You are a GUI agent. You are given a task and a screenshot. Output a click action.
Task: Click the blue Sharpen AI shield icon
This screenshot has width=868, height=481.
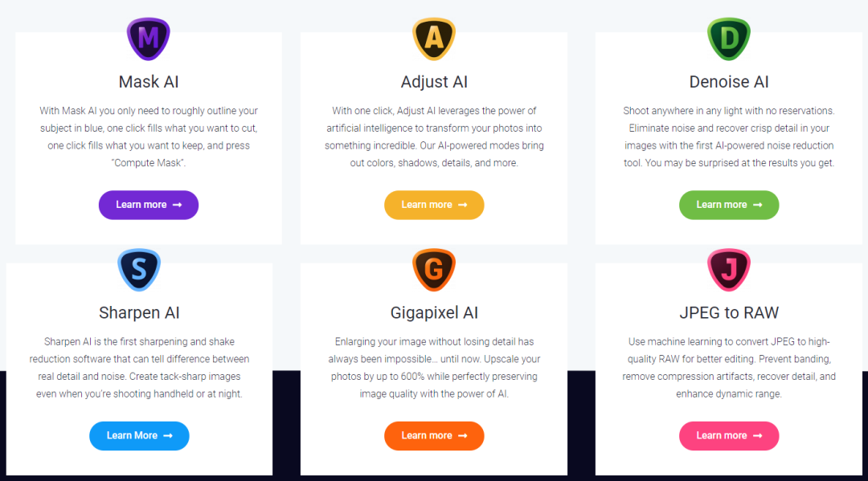(x=139, y=270)
